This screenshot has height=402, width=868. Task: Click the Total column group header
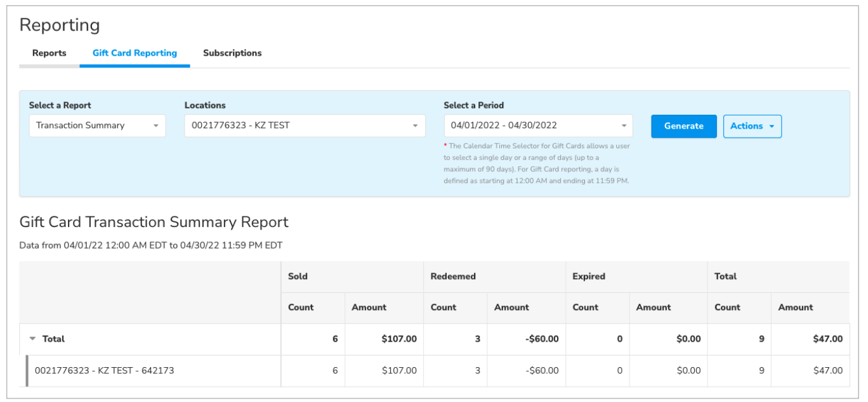click(x=725, y=276)
